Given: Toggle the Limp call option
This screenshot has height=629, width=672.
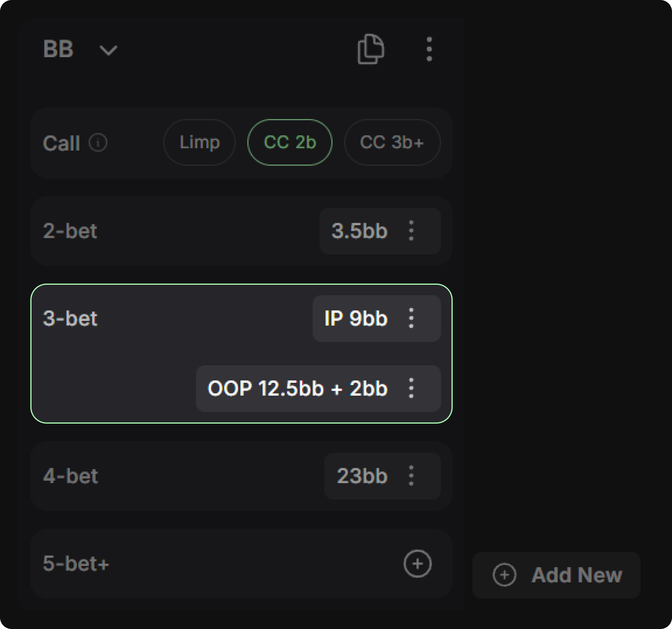Looking at the screenshot, I should (199, 142).
